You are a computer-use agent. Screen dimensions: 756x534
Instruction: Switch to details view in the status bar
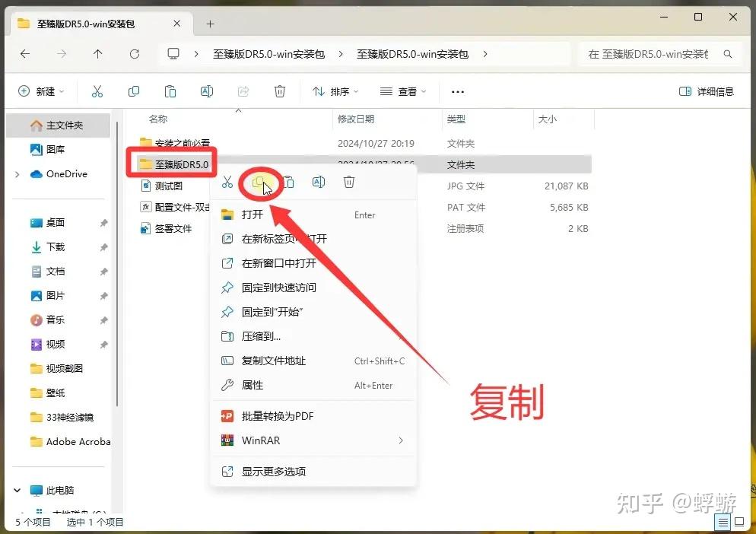[721, 523]
